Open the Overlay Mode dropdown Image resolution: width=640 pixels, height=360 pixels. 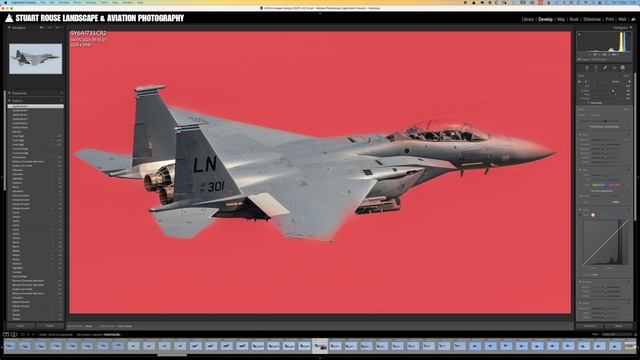click(124, 326)
